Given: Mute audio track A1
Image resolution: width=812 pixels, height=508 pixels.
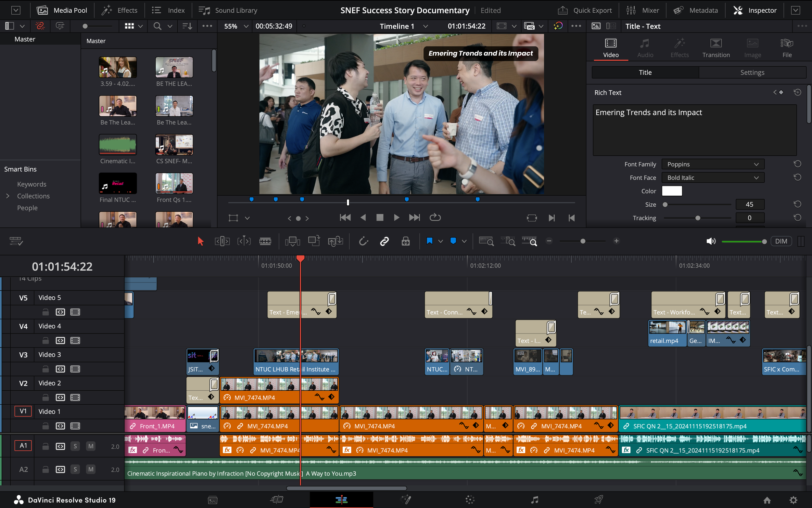Looking at the screenshot, I should pos(91,446).
